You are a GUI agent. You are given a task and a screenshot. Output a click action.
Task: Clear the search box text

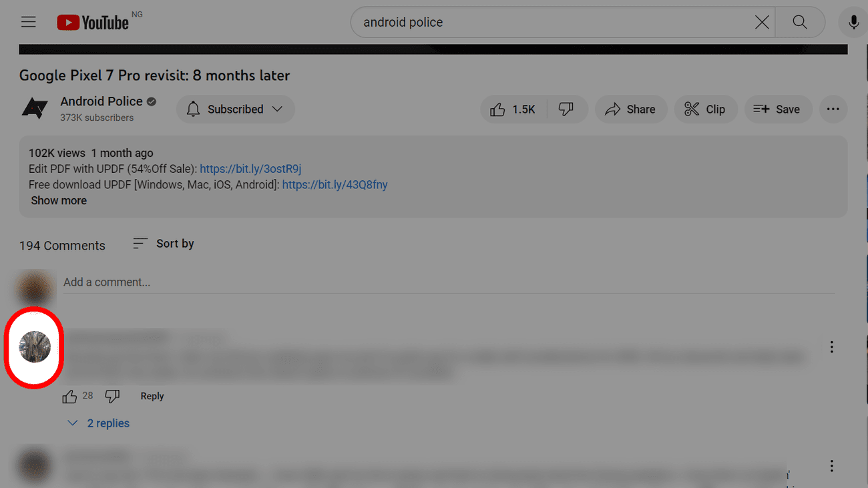(762, 22)
